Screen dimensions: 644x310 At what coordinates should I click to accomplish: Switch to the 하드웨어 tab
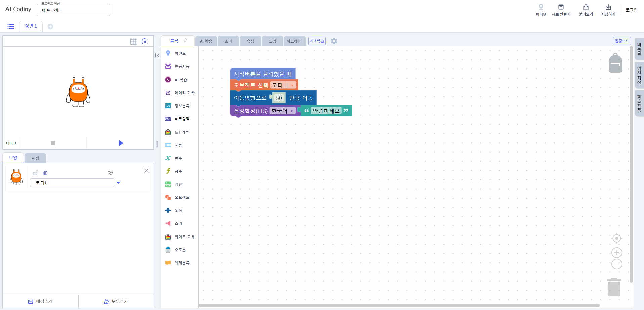click(x=294, y=41)
